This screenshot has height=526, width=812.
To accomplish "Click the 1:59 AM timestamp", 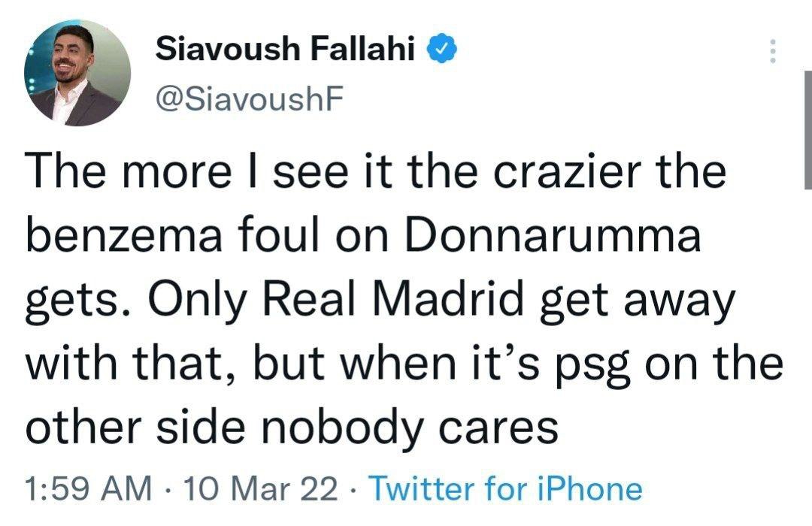I will click(x=87, y=489).
